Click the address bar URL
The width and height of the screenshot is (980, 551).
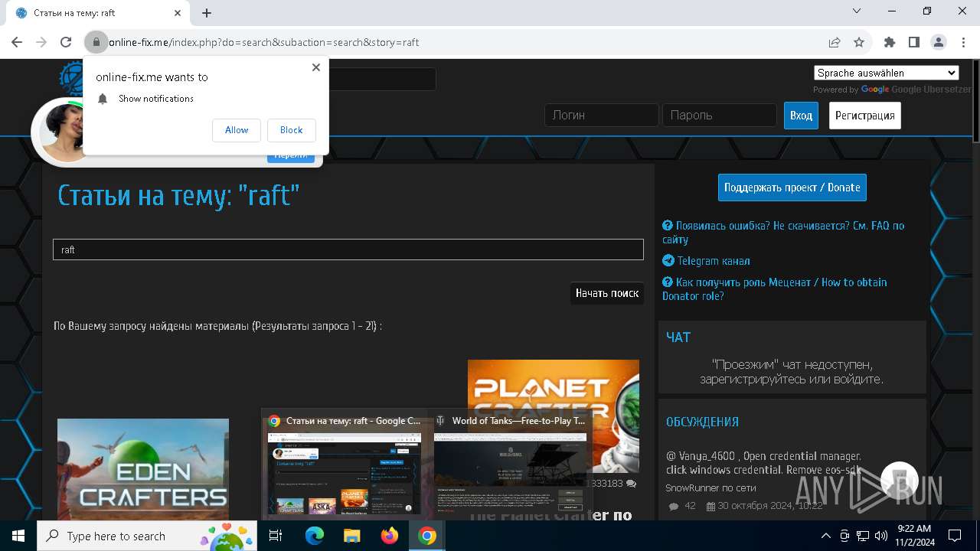pyautogui.click(x=264, y=42)
